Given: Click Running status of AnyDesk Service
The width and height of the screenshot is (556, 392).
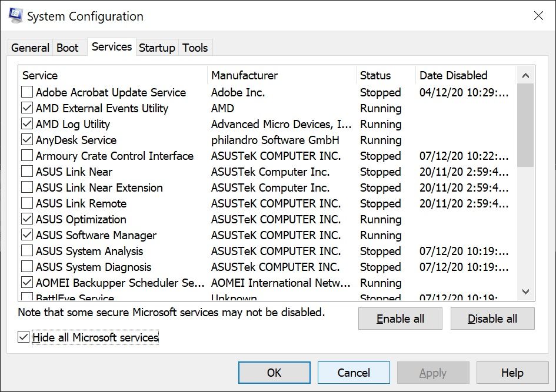Looking at the screenshot, I should 381,140.
